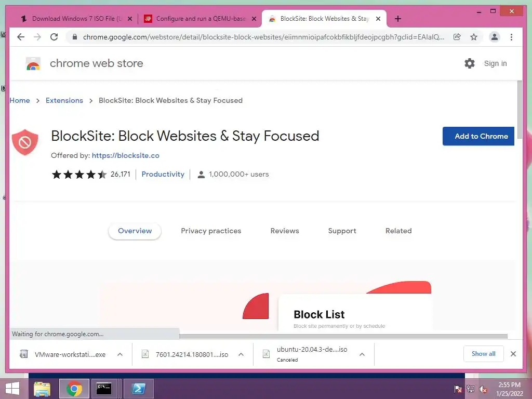Click Add to Chrome button
This screenshot has width=532, height=399.
tap(478, 136)
